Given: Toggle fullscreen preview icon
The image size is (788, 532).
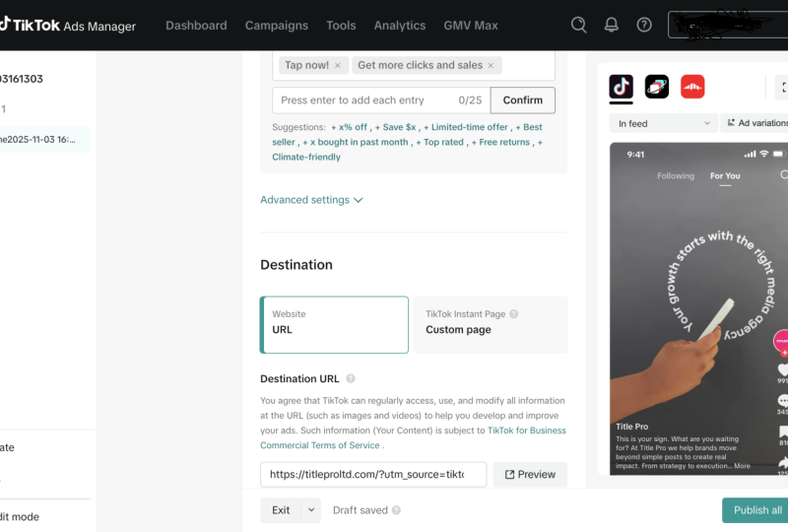Looking at the screenshot, I should tap(782, 87).
